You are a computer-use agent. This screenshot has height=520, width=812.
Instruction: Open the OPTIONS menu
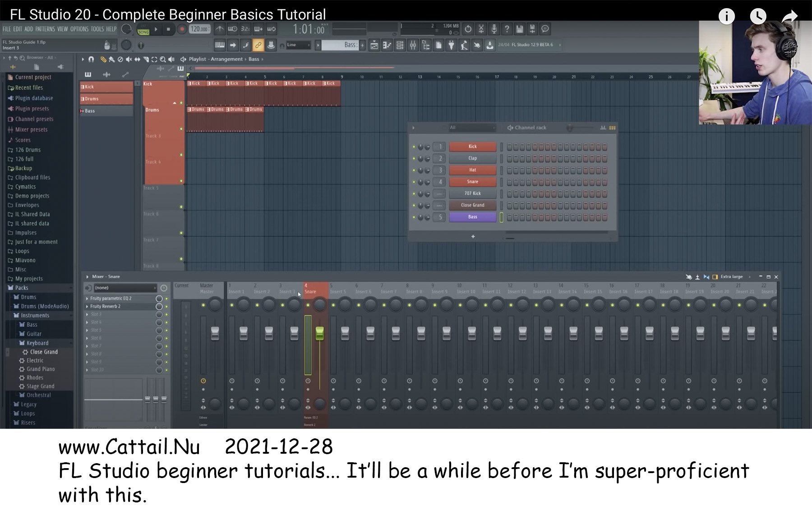79,29
